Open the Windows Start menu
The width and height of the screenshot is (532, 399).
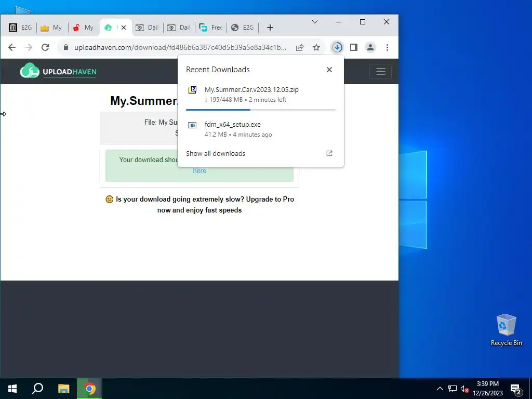point(12,389)
